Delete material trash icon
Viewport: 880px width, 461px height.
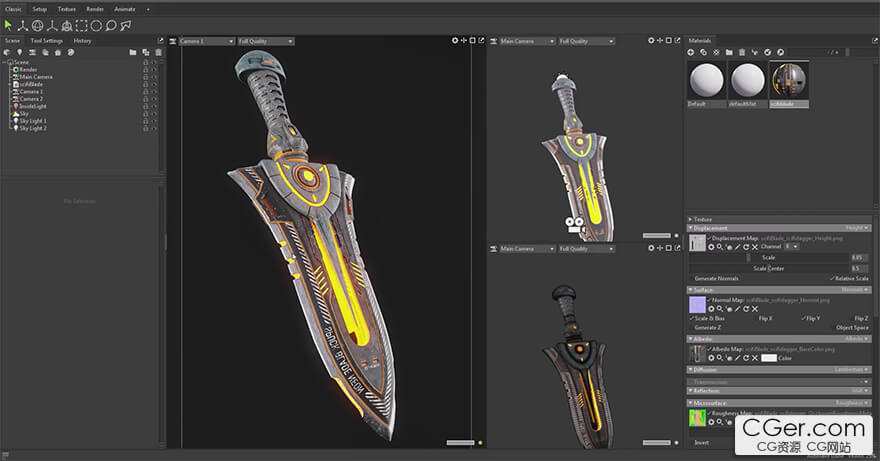click(742, 52)
